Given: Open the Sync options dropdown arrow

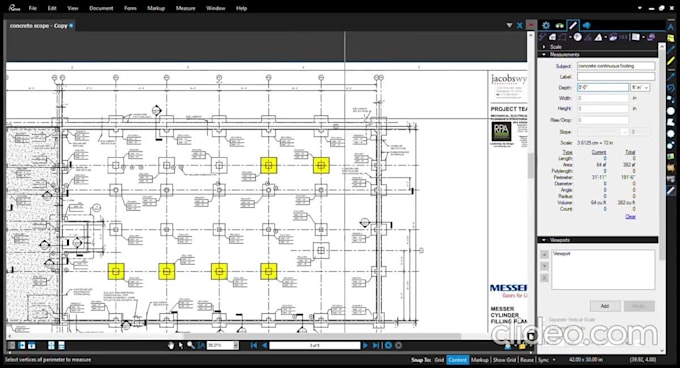Looking at the screenshot, I should coord(554,360).
